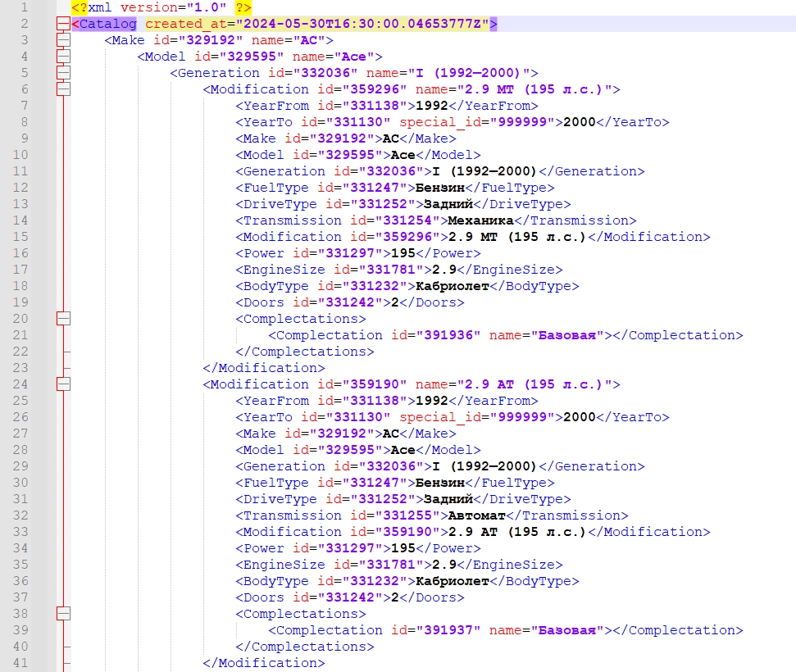Click line number 12 in the gutter
This screenshot has width=796, height=672.
[20, 188]
